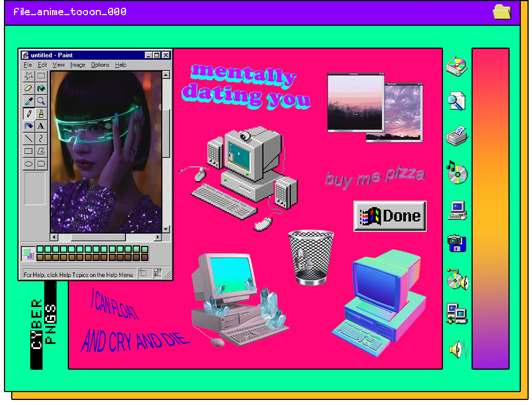Open the printer icon in sidebar

tap(457, 136)
